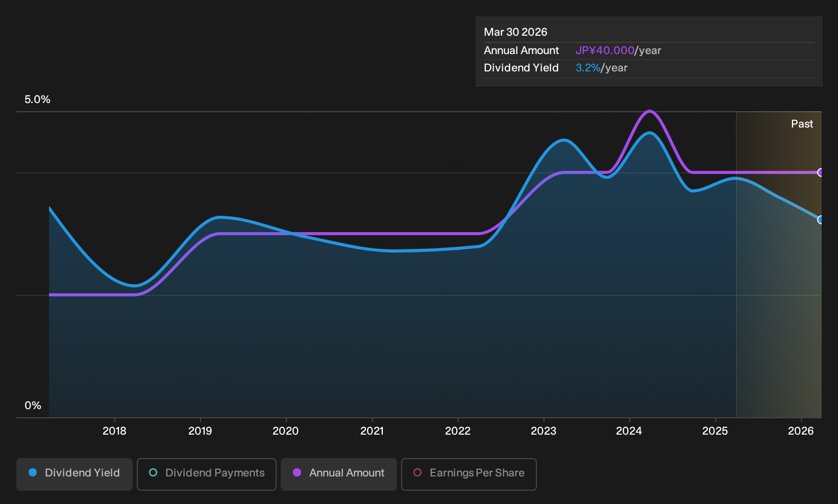838x504 pixels.
Task: Click the 3.2% dividend yield value
Action: [x=588, y=68]
